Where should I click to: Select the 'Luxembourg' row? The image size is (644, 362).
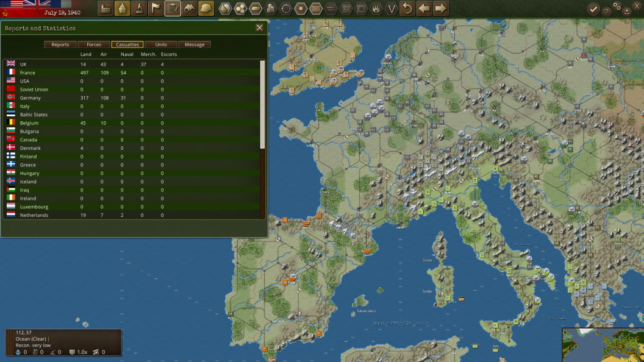(x=132, y=207)
